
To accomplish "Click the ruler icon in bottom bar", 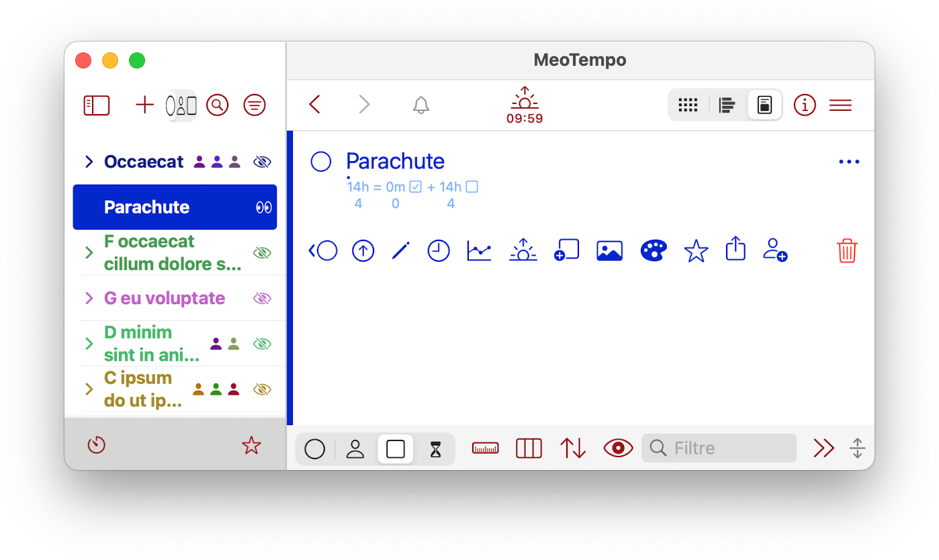I will pos(486,449).
